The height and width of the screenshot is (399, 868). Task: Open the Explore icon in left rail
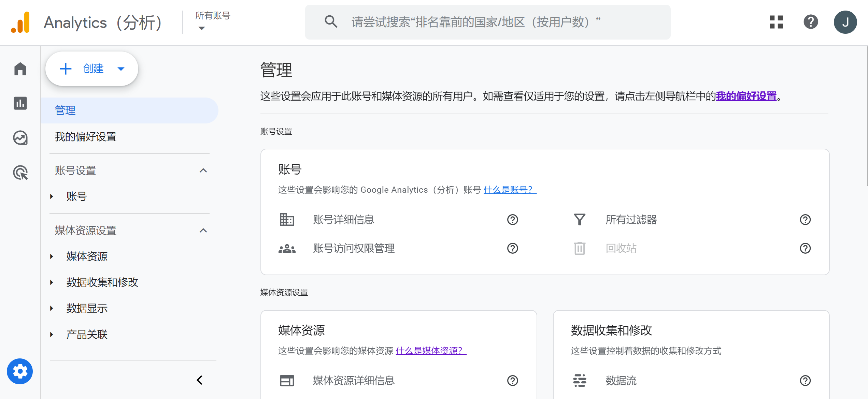coord(20,138)
